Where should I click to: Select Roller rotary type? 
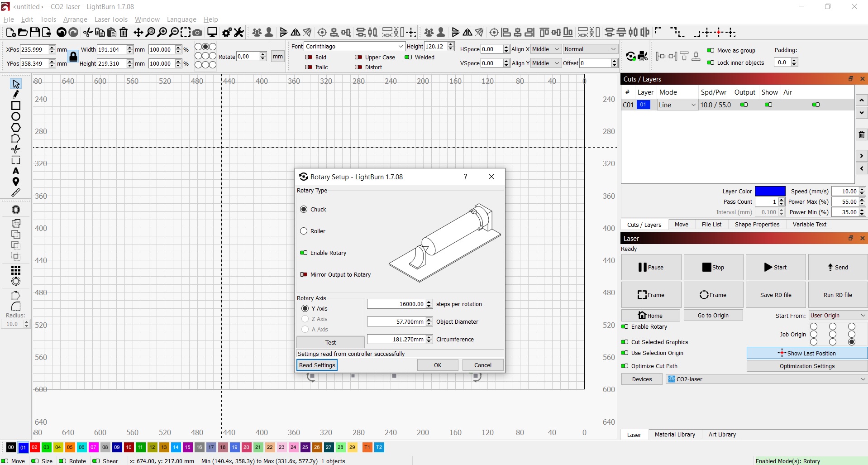(313, 231)
